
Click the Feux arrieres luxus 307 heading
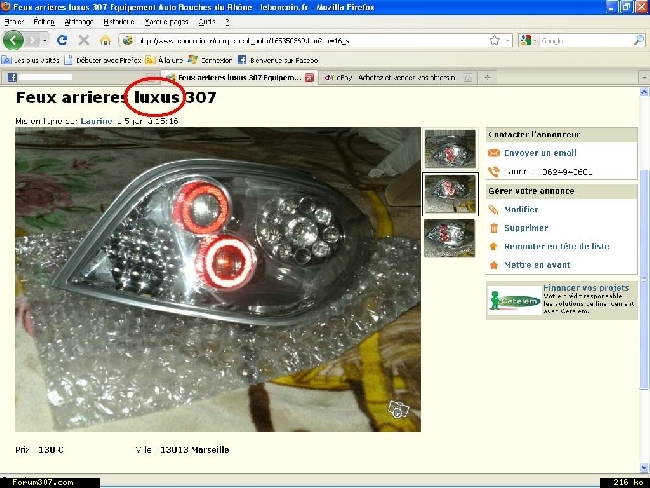click(x=116, y=97)
